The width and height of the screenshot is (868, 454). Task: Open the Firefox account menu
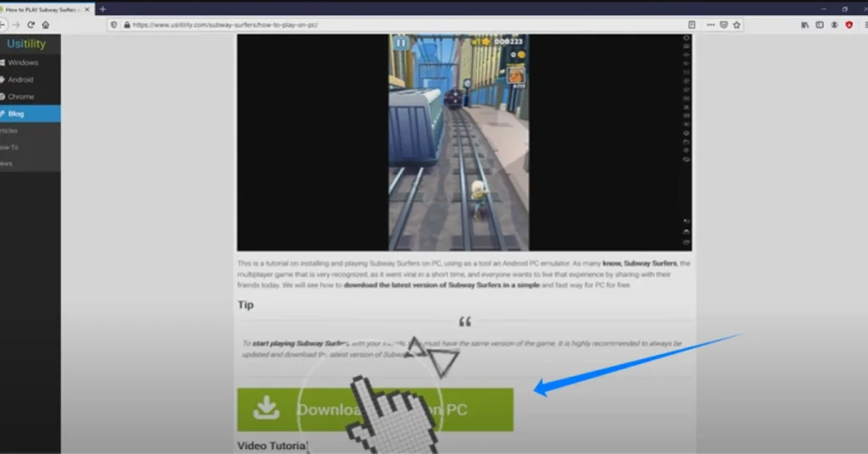834,25
